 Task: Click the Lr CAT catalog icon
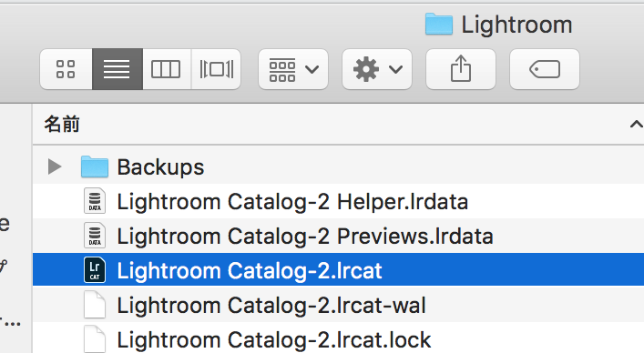(95, 270)
